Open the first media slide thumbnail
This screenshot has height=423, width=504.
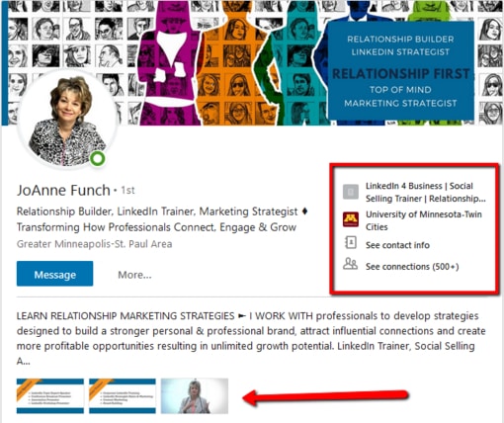(50, 396)
